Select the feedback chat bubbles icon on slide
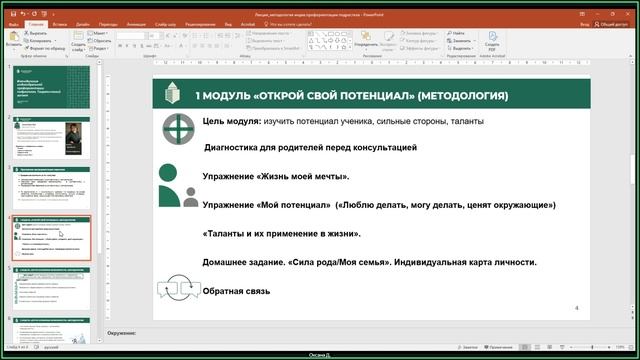Screen dimensions: 640x360 179,288
